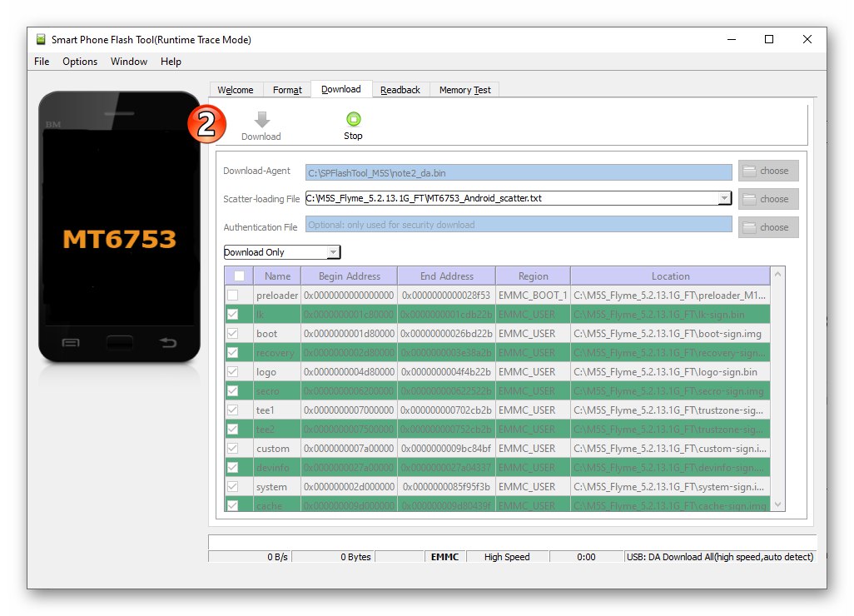
Task: Click choose next to Download-Agent
Action: point(767,171)
